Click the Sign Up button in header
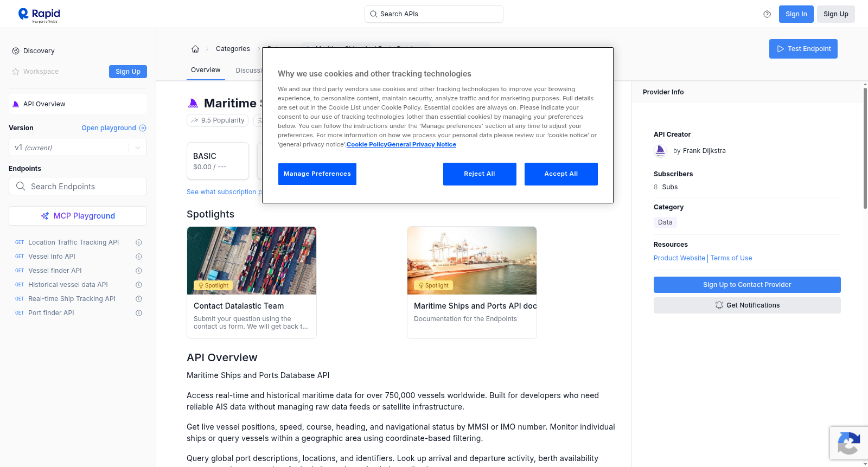Image resolution: width=868 pixels, height=467 pixels. 836,14
